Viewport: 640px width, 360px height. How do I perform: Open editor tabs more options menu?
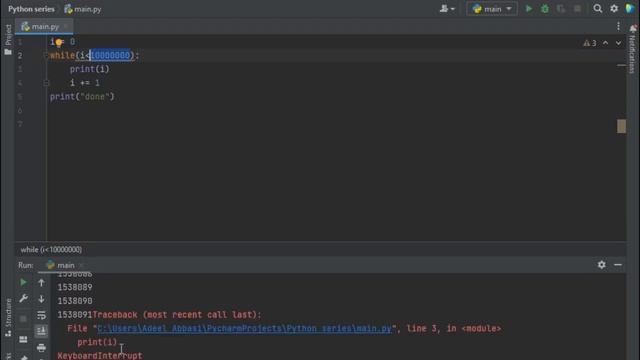pyautogui.click(x=618, y=27)
